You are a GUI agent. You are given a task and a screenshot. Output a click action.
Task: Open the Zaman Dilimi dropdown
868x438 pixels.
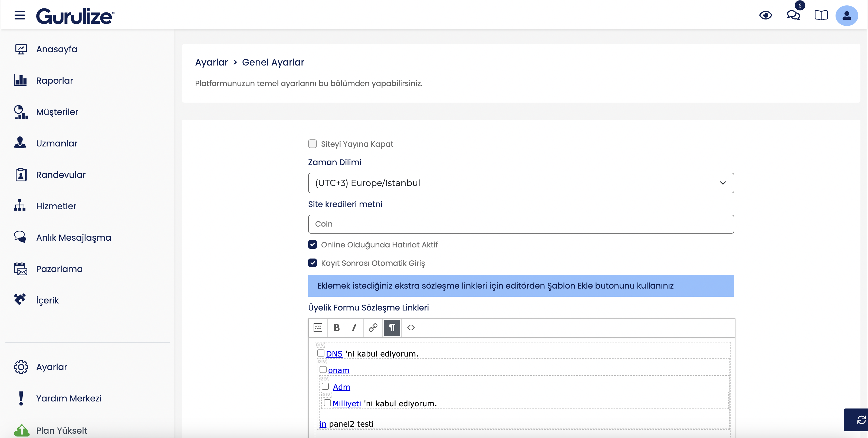click(521, 183)
